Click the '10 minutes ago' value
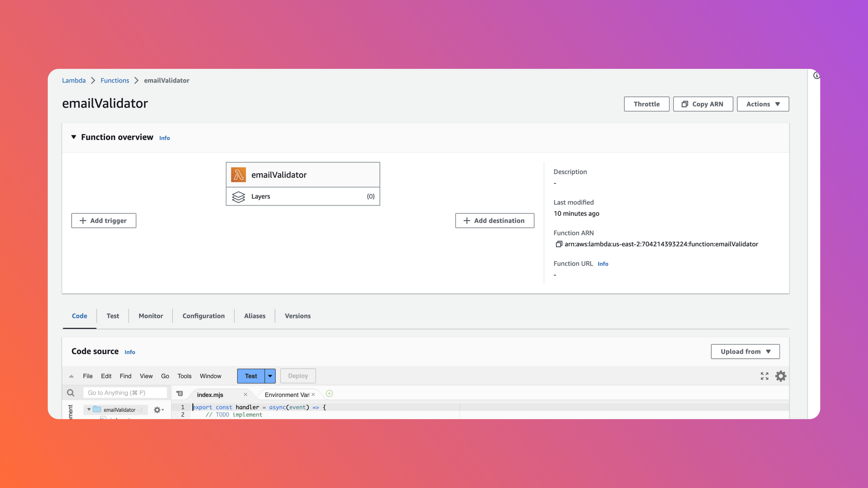 point(576,213)
